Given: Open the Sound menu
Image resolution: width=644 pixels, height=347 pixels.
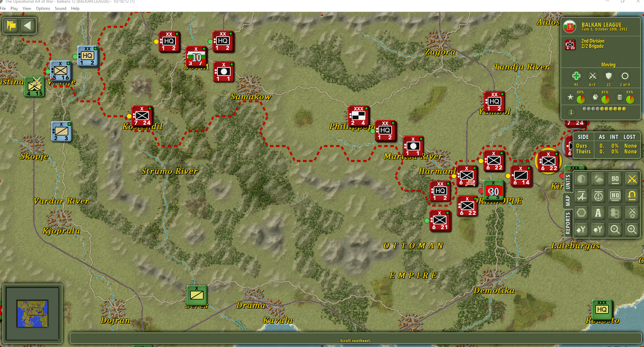Looking at the screenshot, I should pyautogui.click(x=60, y=8).
